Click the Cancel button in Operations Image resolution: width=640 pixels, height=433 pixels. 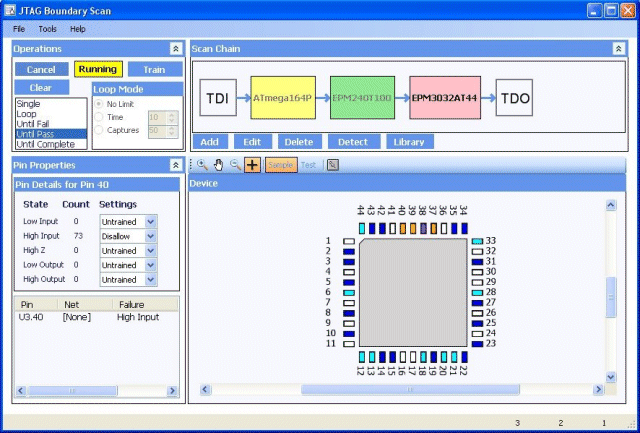pyautogui.click(x=41, y=69)
